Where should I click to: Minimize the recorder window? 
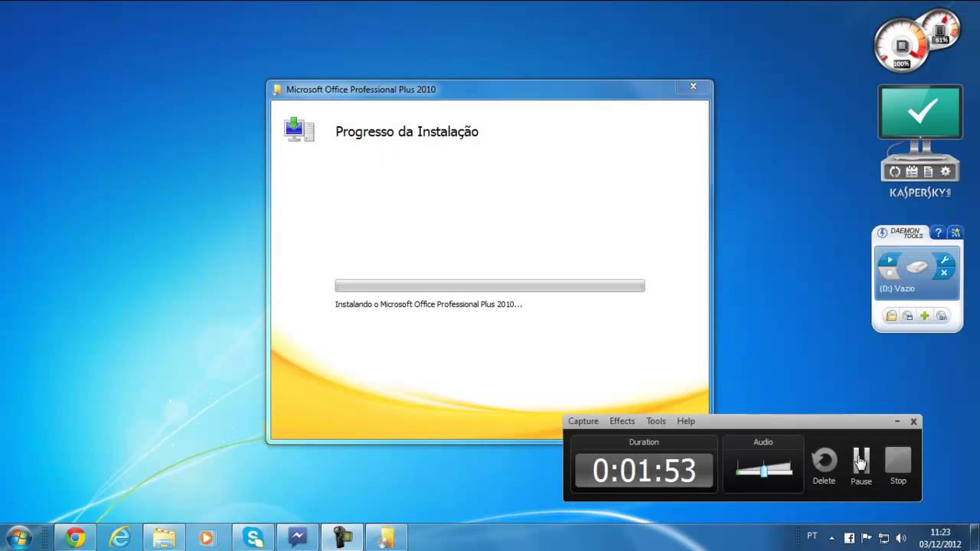(897, 422)
